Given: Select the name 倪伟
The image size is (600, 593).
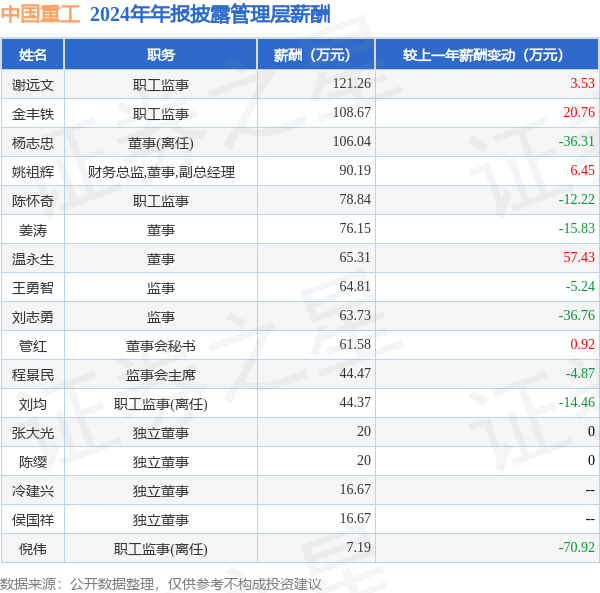Looking at the screenshot, I should point(33,549).
